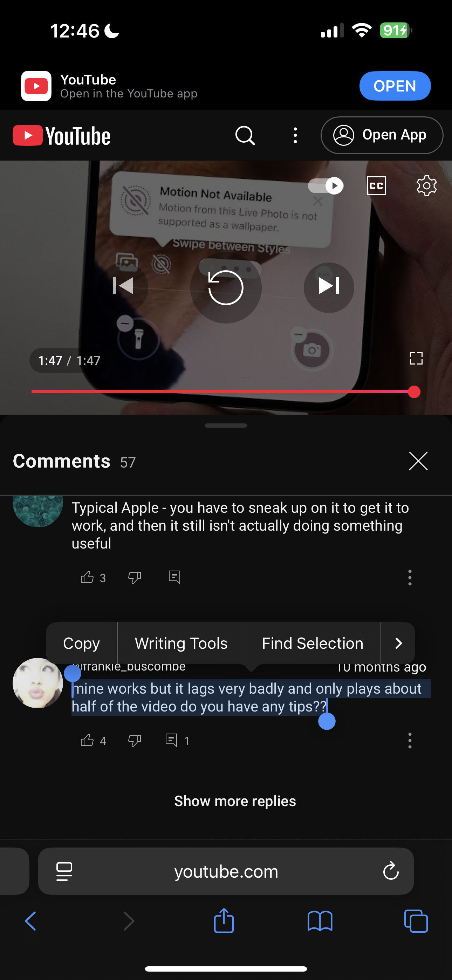The width and height of the screenshot is (452, 980).
Task: Tap the blue OPEN app button
Action: coord(395,86)
